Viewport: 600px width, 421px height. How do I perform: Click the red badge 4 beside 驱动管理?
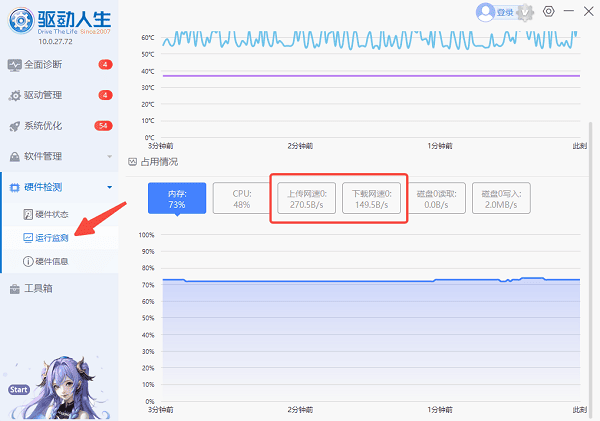coord(105,95)
